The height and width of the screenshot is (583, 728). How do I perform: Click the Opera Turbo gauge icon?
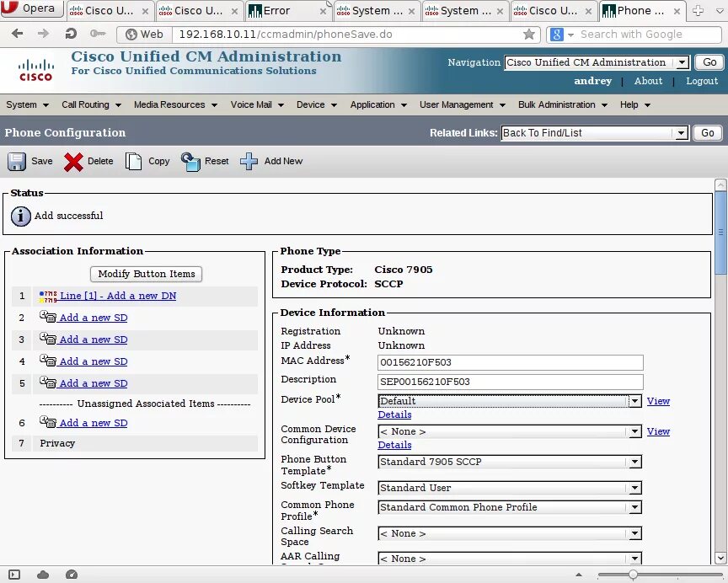tap(72, 575)
